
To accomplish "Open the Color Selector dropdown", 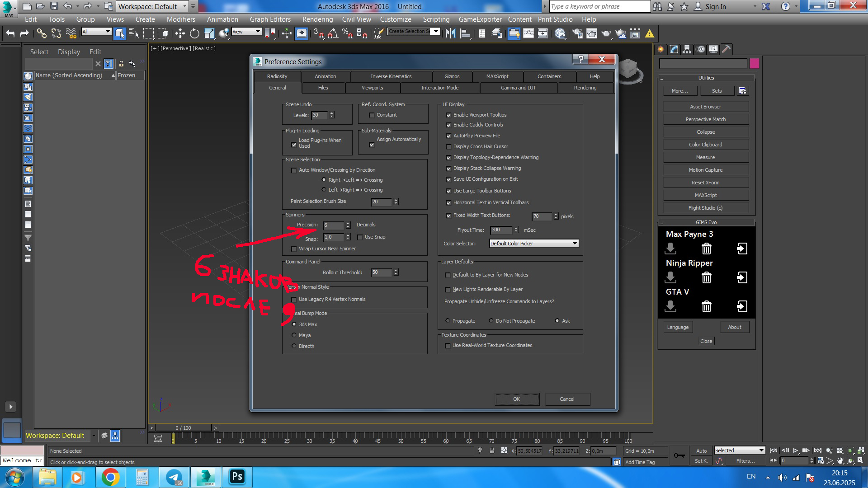I will (x=534, y=244).
